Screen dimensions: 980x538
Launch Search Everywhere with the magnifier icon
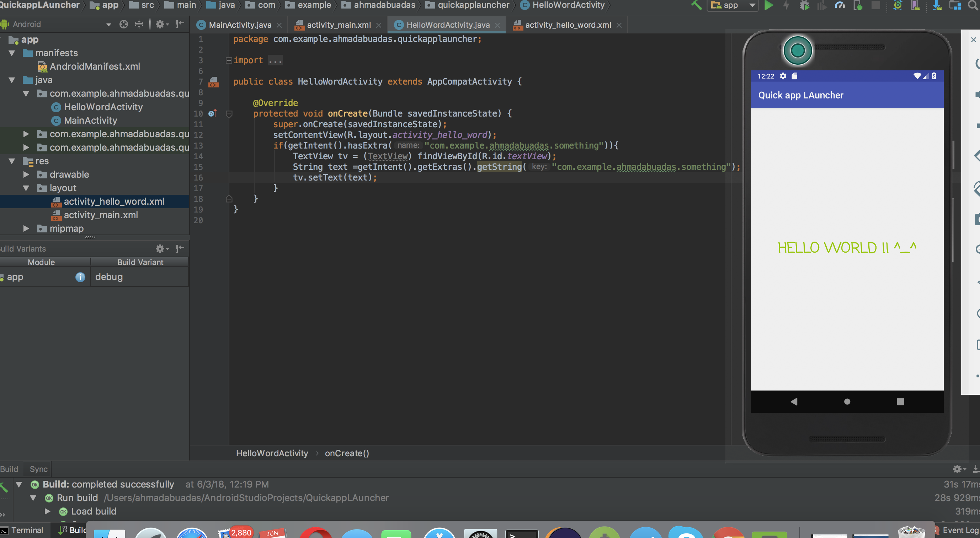click(x=973, y=5)
